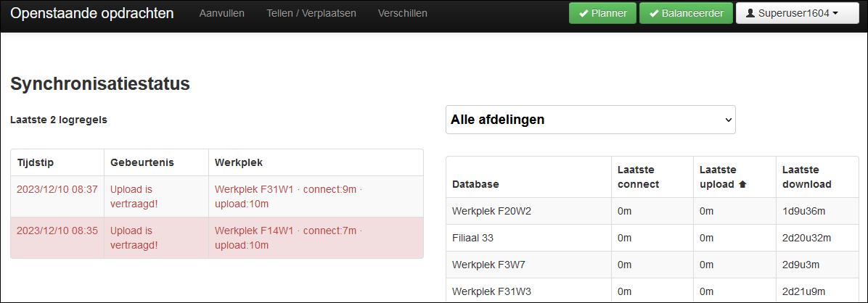This screenshot has width=868, height=303.
Task: Open the Verschillen menu item
Action: 403,13
